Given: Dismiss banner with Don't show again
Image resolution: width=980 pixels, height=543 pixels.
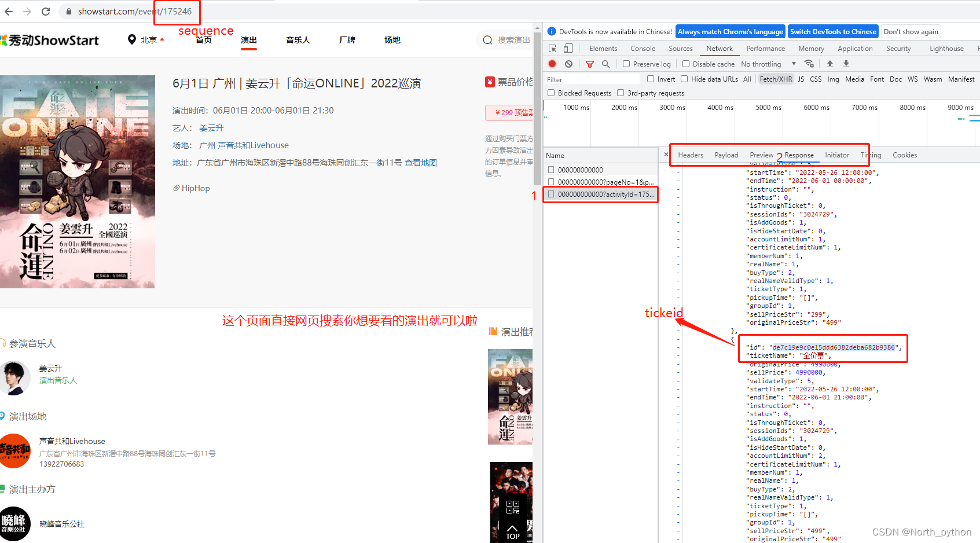Looking at the screenshot, I should (x=911, y=32).
